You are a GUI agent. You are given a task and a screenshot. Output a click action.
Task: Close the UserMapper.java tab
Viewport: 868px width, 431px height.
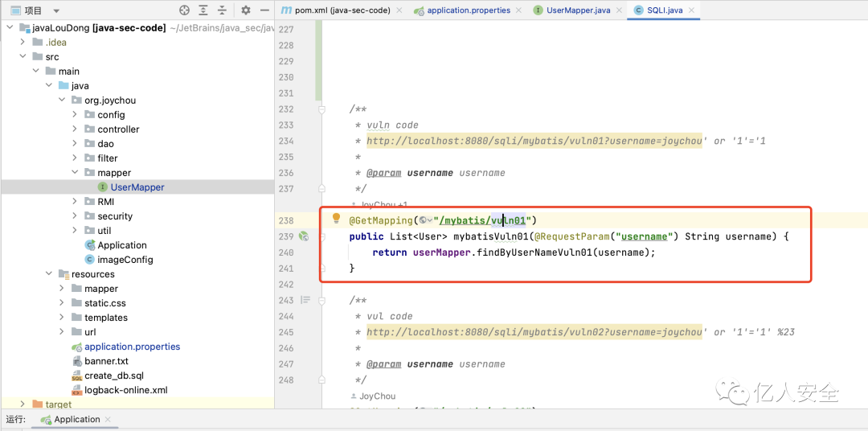tap(617, 10)
